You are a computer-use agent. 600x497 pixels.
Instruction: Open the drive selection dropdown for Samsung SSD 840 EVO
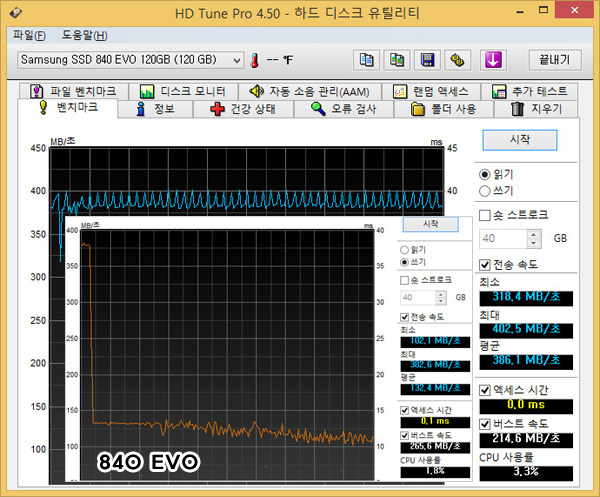[130, 60]
